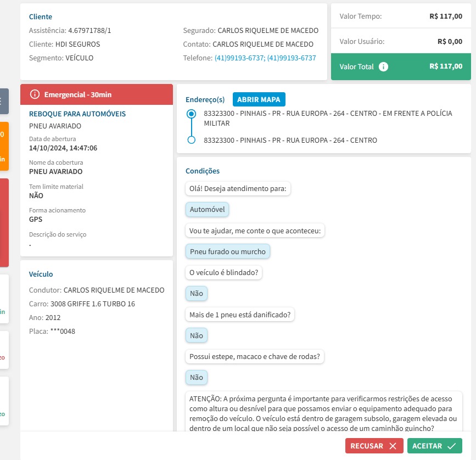
Task: Select the red card on left sidebar
Action: (4, 222)
